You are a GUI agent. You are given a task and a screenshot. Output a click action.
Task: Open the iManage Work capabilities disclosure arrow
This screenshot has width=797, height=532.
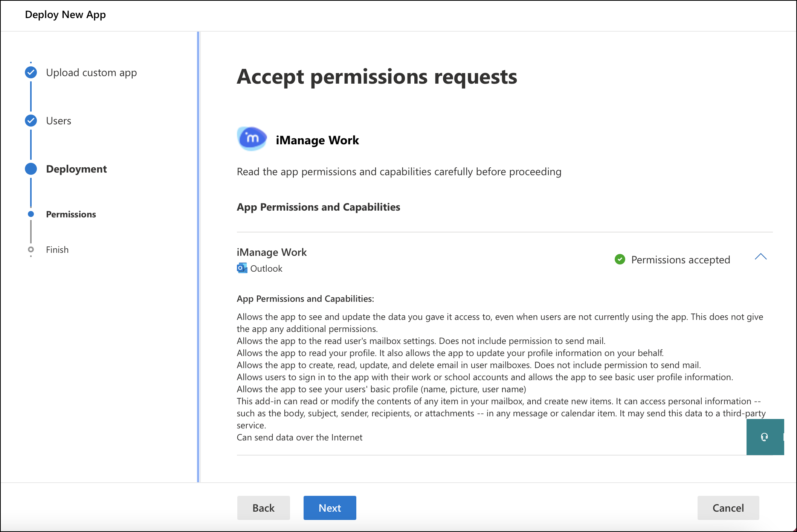[761, 257]
